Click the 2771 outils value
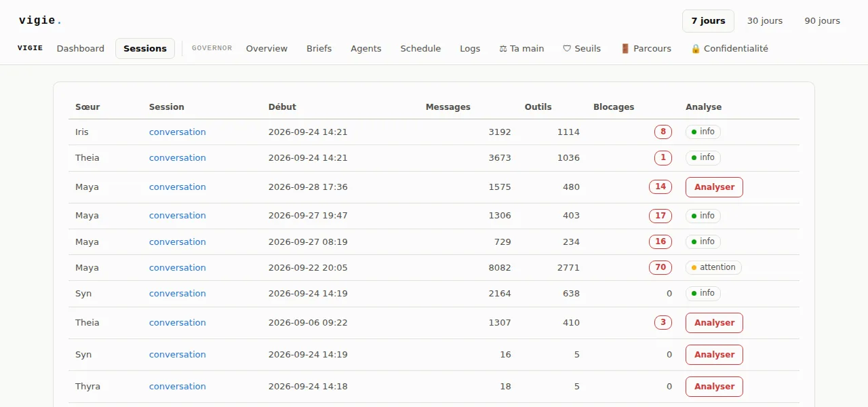 (568, 268)
